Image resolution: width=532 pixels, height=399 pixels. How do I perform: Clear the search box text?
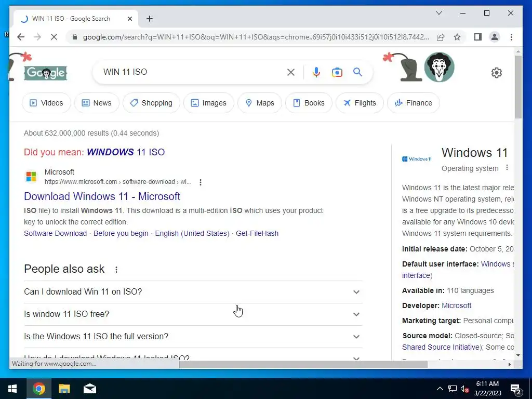pyautogui.click(x=291, y=72)
